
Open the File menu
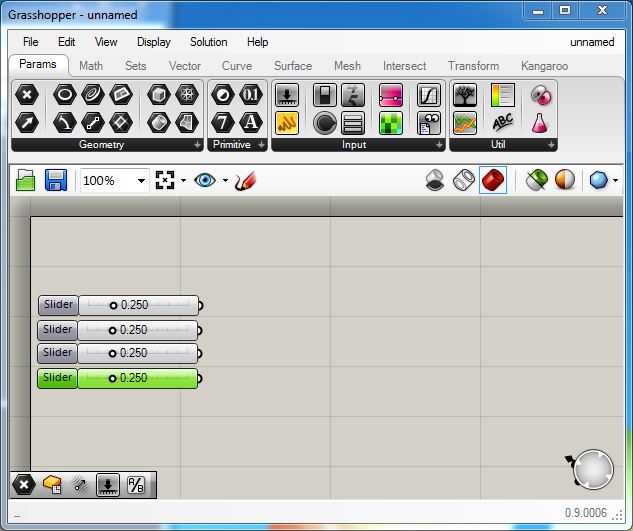31,42
